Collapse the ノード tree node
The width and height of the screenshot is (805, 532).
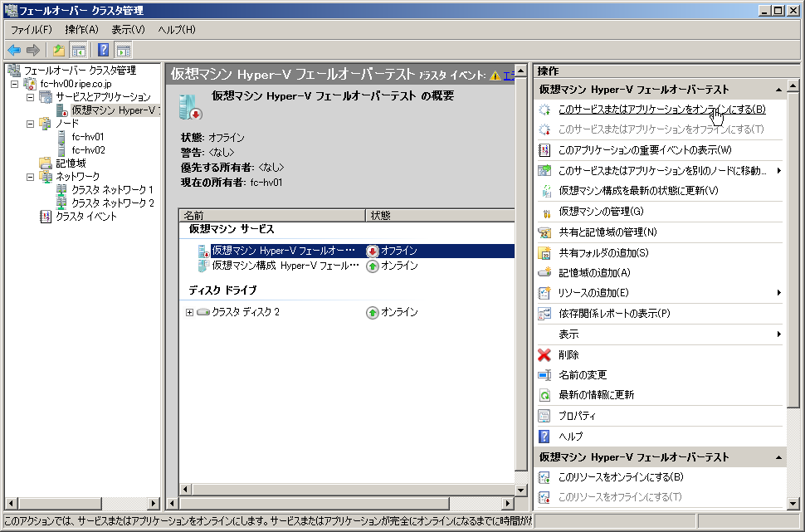pyautogui.click(x=30, y=124)
